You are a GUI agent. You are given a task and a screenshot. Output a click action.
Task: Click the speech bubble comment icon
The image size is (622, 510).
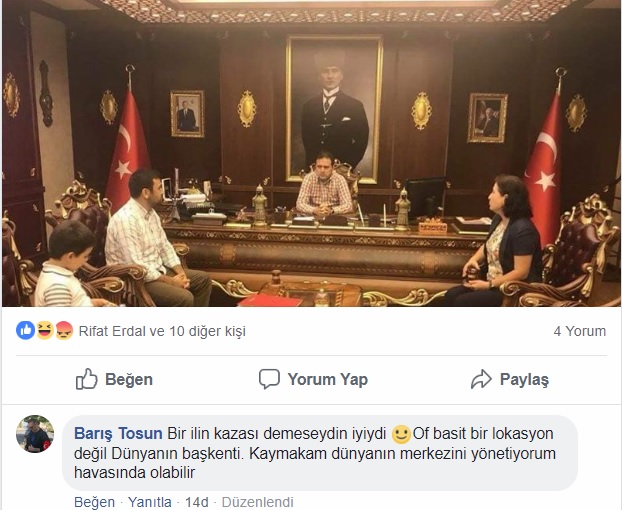click(269, 379)
